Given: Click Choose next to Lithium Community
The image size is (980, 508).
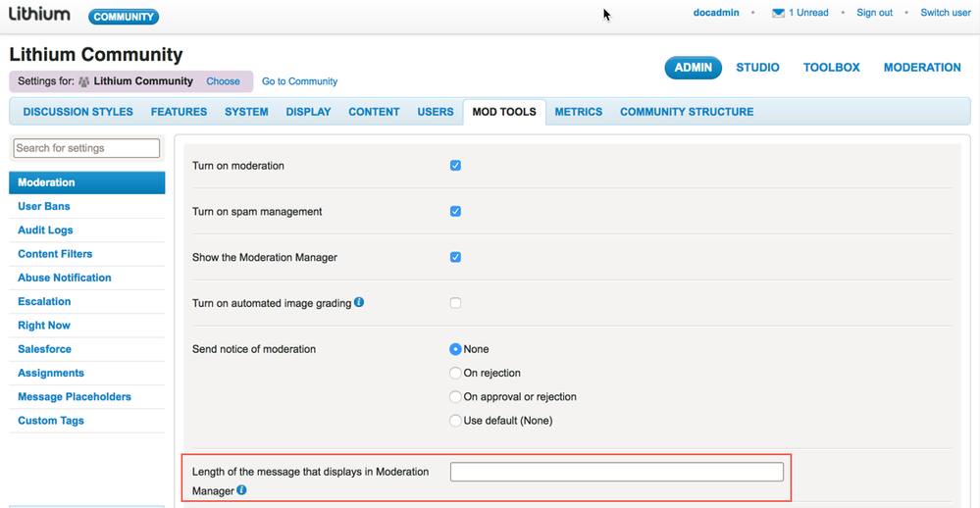Looking at the screenshot, I should (223, 81).
